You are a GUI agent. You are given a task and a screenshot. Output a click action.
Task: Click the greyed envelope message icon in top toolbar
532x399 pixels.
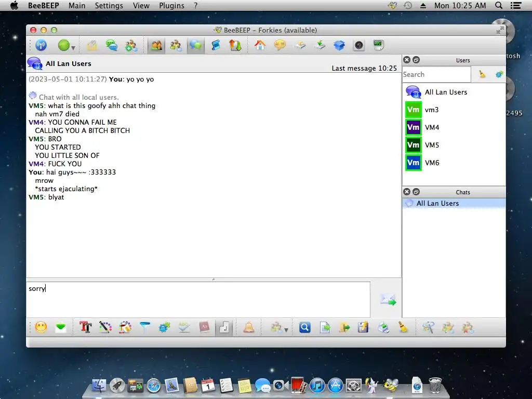click(x=92, y=46)
